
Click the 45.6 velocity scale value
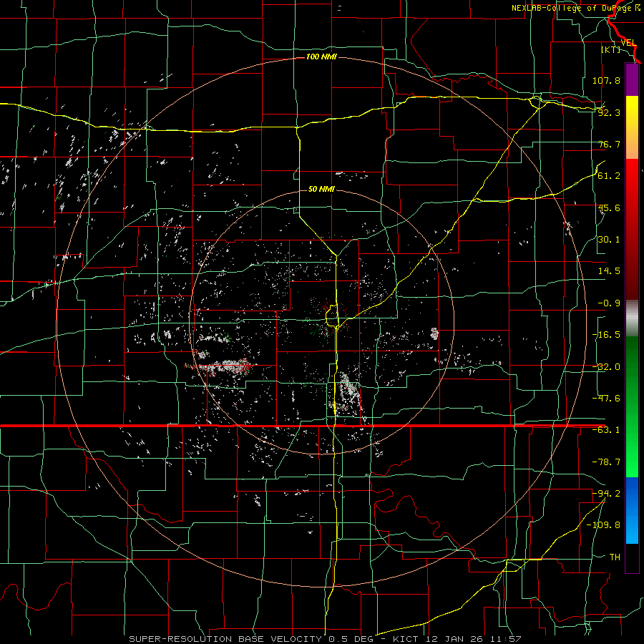609,208
